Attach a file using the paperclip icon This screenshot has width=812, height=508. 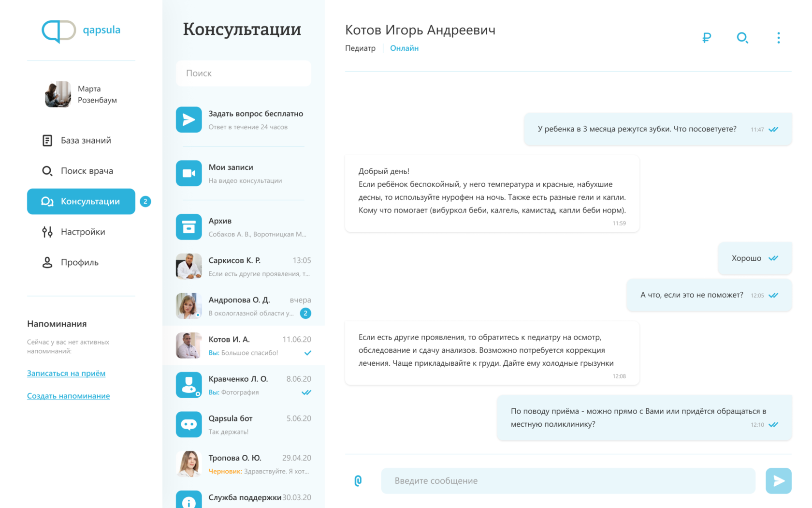358,480
